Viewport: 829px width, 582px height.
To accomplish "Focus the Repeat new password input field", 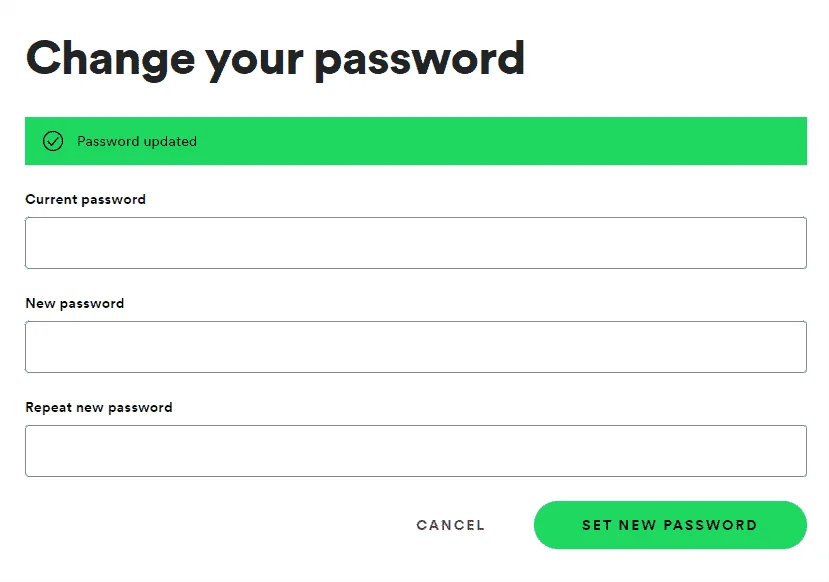I will pyautogui.click(x=416, y=451).
